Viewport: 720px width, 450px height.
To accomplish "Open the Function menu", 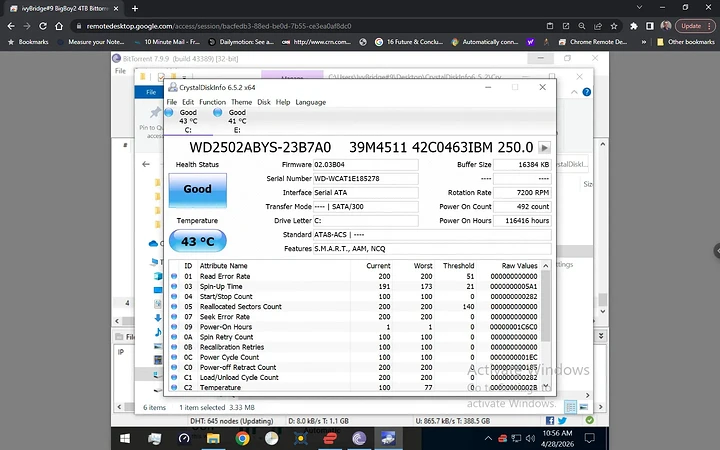I will point(212,102).
